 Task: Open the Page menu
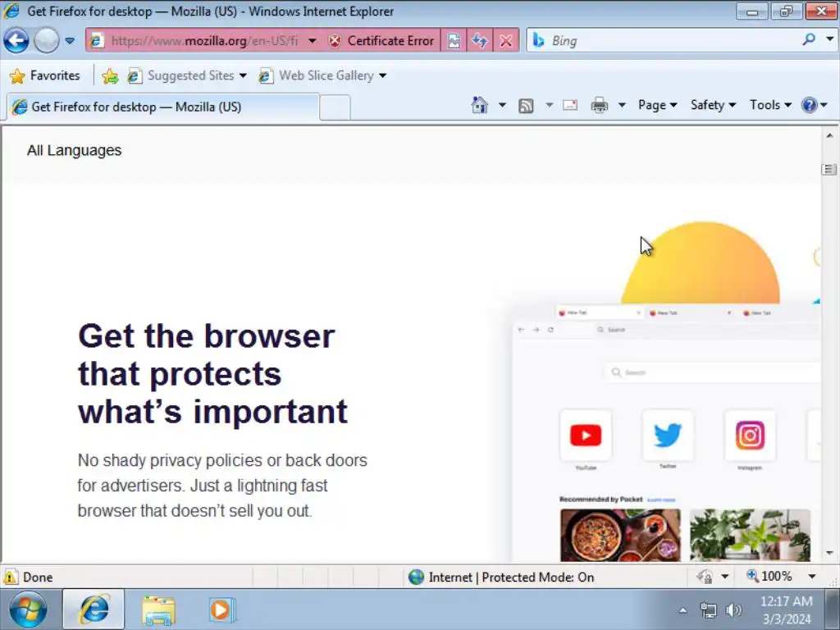pos(657,105)
